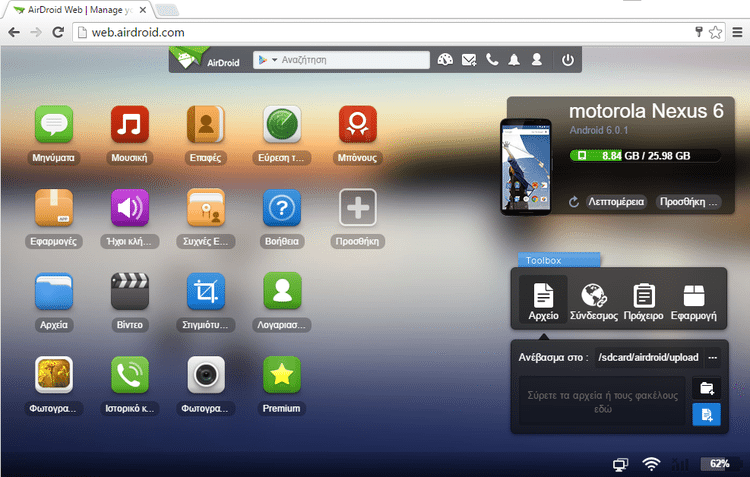Click the upload folder icon button

click(x=706, y=388)
